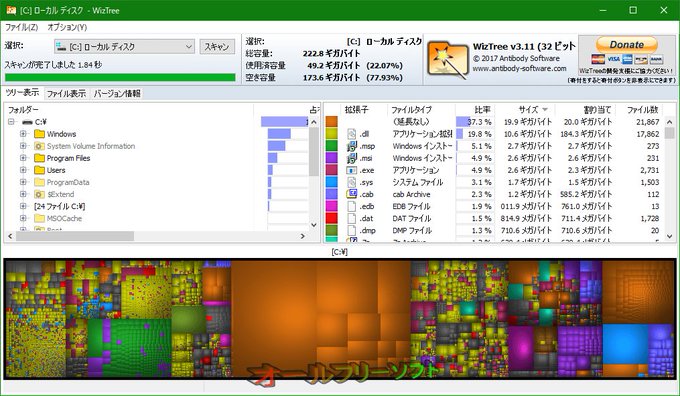Click the Users folder icon
This screenshot has width=680, height=396.
[x=39, y=170]
